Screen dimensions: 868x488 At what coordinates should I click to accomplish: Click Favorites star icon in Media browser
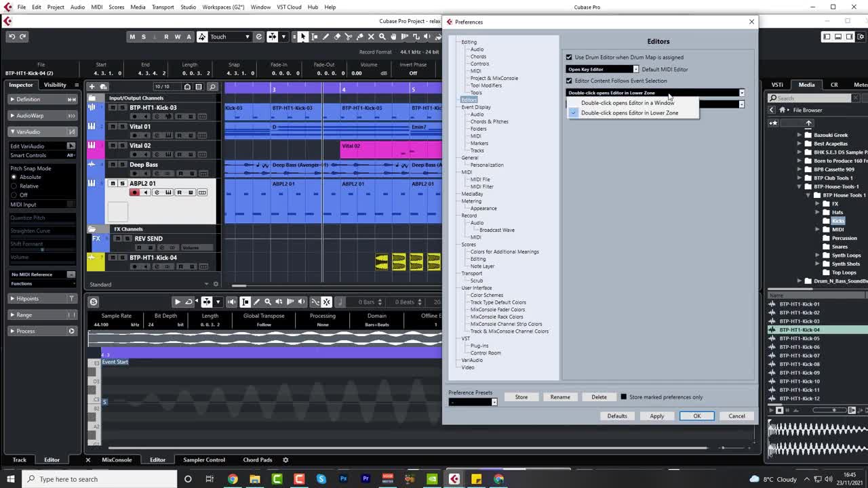point(773,123)
